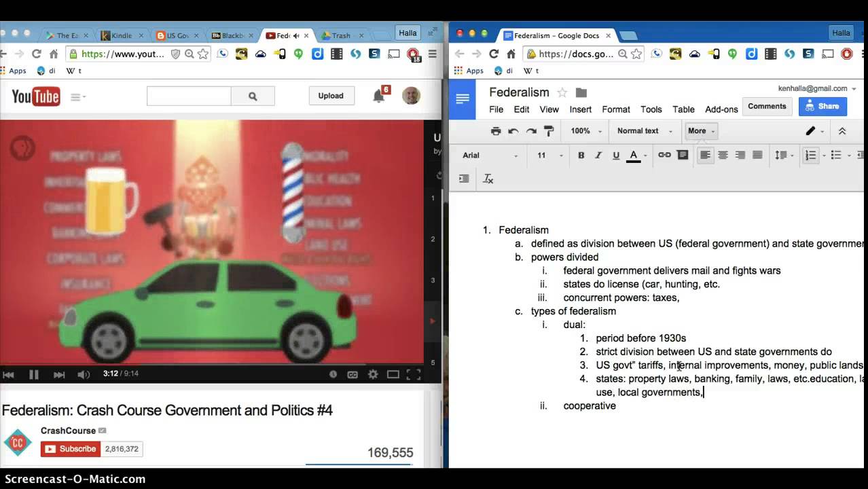868x489 pixels.
Task: Add a comment using the toolbar comment icon
Action: [x=683, y=155]
